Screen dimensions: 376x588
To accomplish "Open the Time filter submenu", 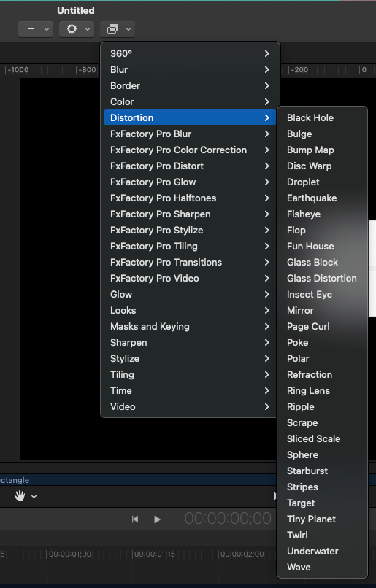I will [x=190, y=391].
